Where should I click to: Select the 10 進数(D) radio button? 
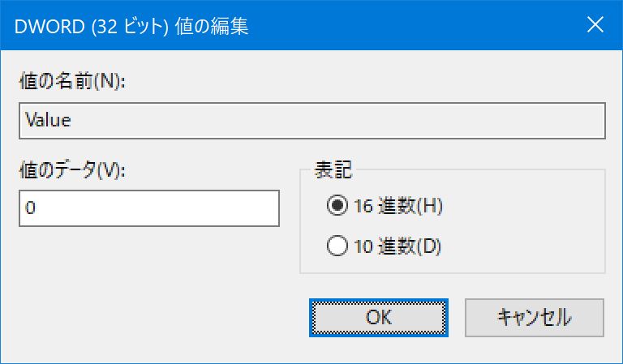click(x=384, y=246)
